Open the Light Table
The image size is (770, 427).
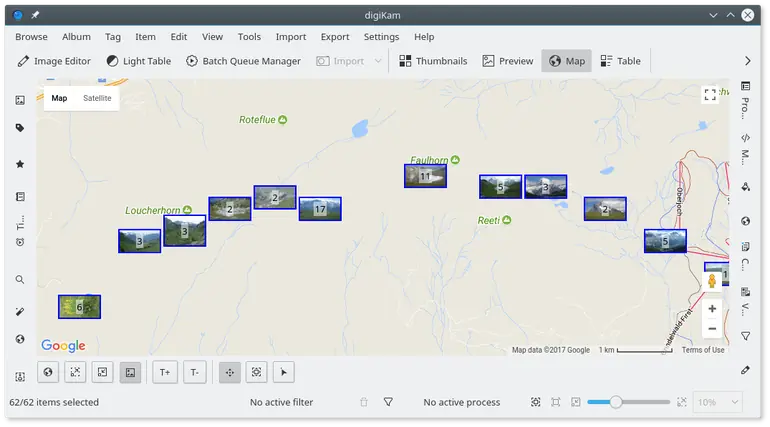138,61
